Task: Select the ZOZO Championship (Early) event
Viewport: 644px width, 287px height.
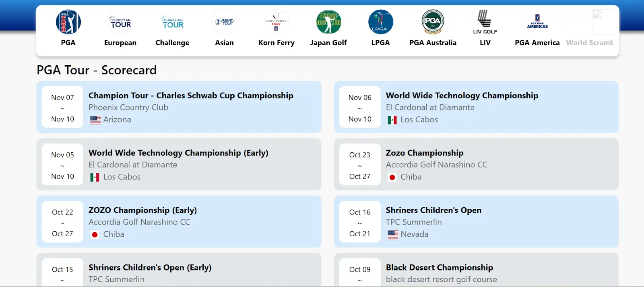Action: click(x=142, y=210)
